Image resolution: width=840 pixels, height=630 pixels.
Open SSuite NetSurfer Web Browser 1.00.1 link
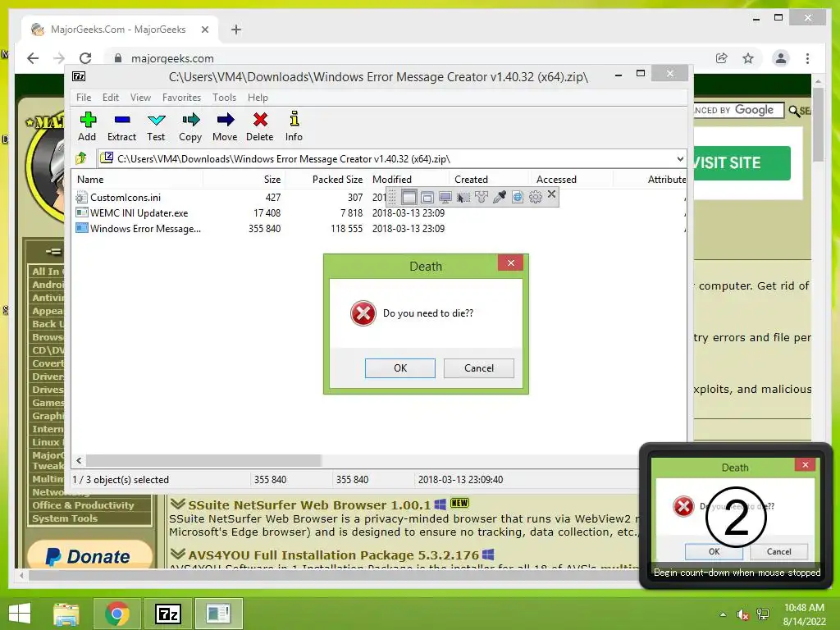click(309, 504)
